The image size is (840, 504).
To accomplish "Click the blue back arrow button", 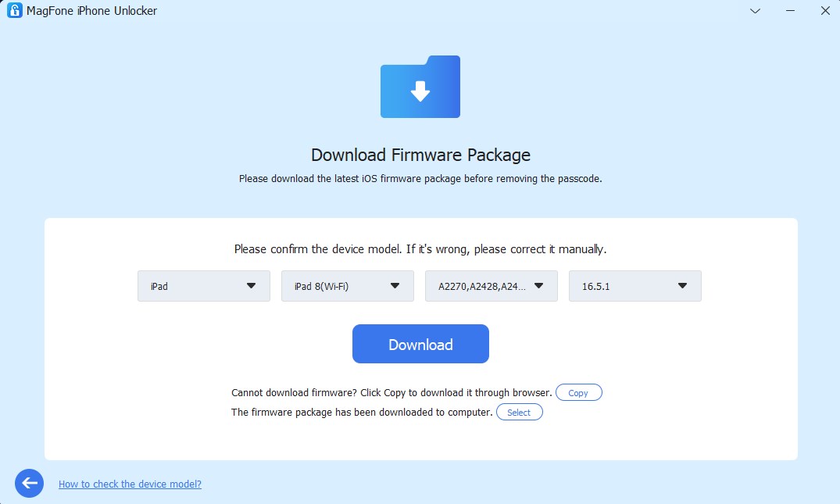I will [x=30, y=483].
